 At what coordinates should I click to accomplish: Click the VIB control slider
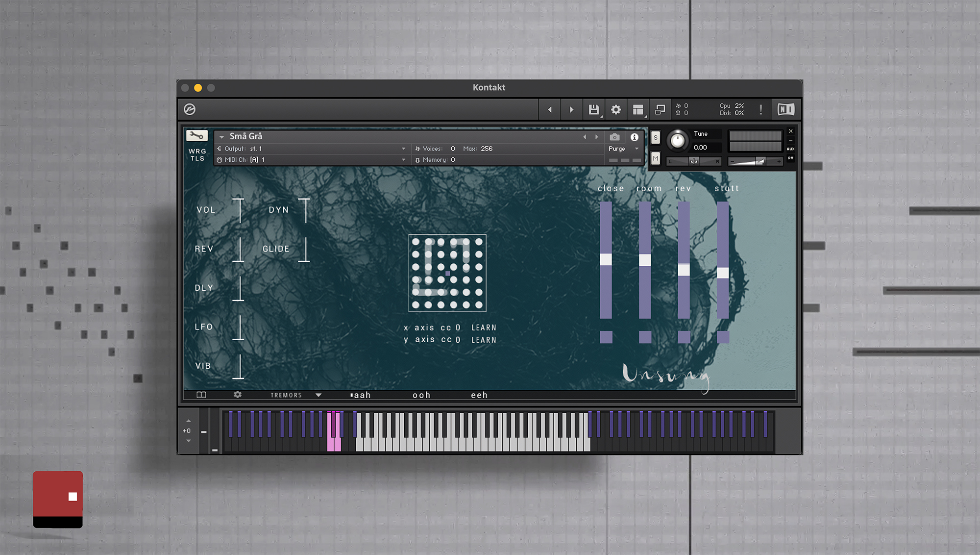pos(239,366)
